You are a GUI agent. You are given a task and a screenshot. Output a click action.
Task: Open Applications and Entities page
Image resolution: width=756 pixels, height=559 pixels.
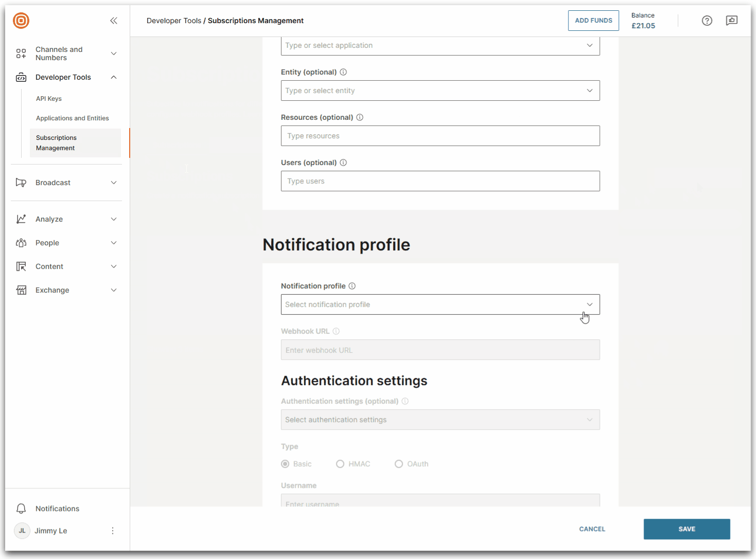click(x=73, y=118)
